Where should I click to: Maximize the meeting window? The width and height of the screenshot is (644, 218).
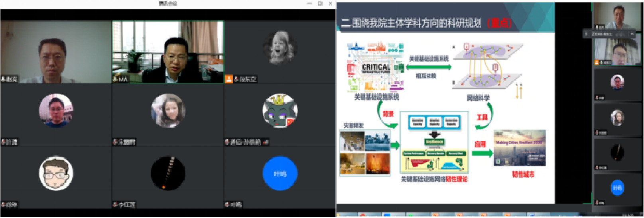click(x=320, y=4)
